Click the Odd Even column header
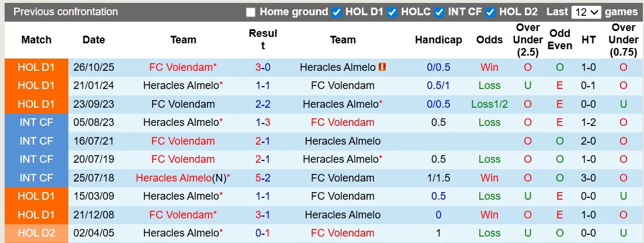Viewport: 644px width, 243px height. point(560,40)
